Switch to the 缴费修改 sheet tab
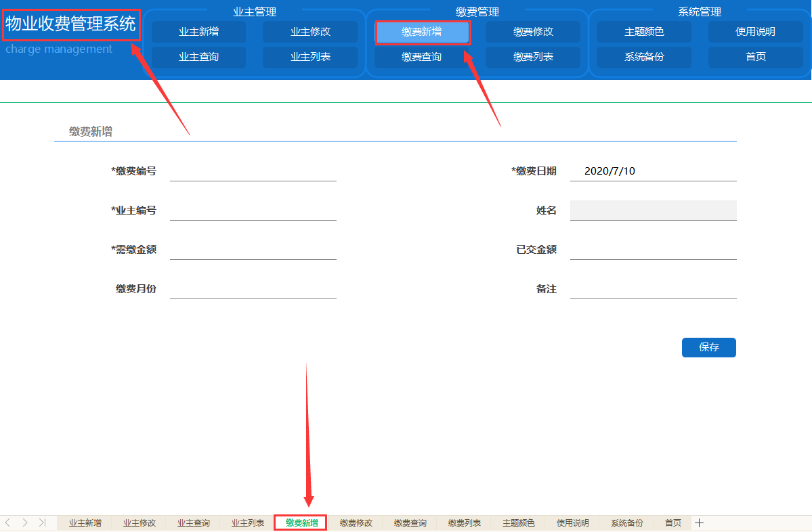Viewport: 812px width, 532px height. pyautogui.click(x=355, y=523)
